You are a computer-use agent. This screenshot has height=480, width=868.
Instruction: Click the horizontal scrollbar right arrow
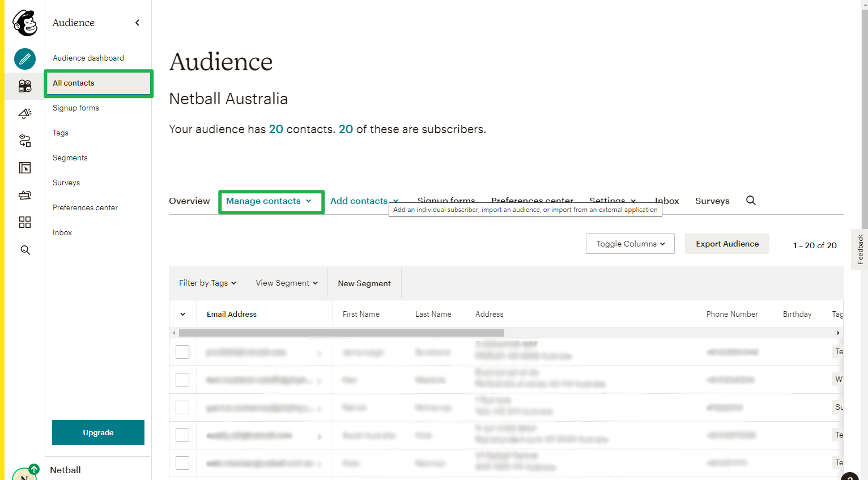point(839,333)
